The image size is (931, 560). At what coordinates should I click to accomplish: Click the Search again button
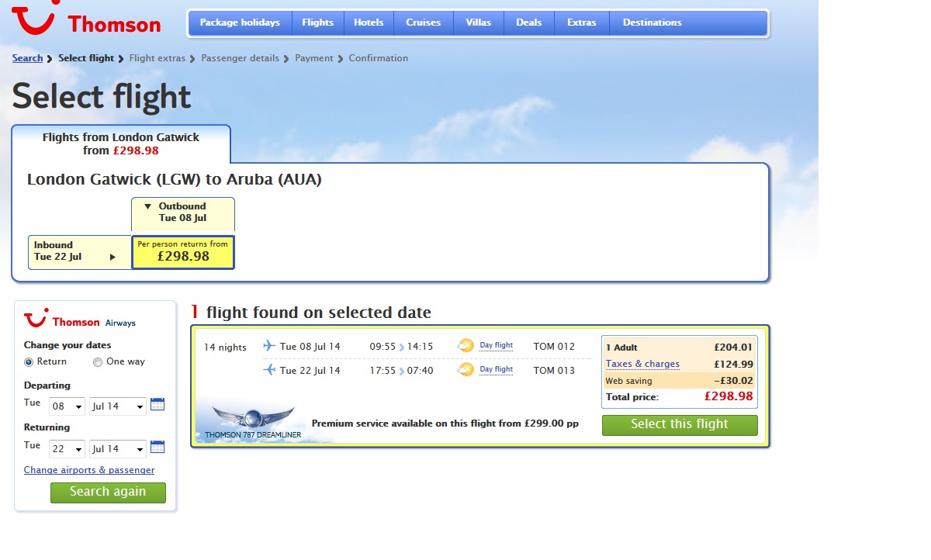pyautogui.click(x=108, y=492)
